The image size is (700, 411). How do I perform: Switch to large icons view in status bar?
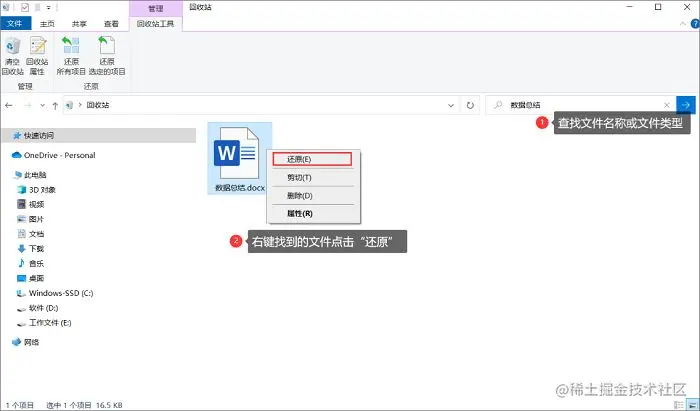click(x=691, y=405)
